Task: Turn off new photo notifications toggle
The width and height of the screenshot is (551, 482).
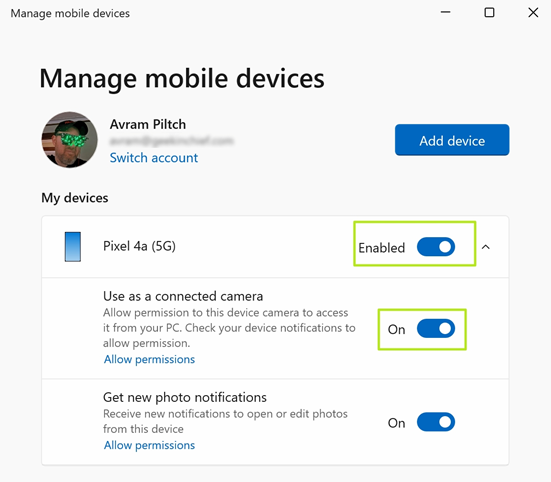Action: 436,422
